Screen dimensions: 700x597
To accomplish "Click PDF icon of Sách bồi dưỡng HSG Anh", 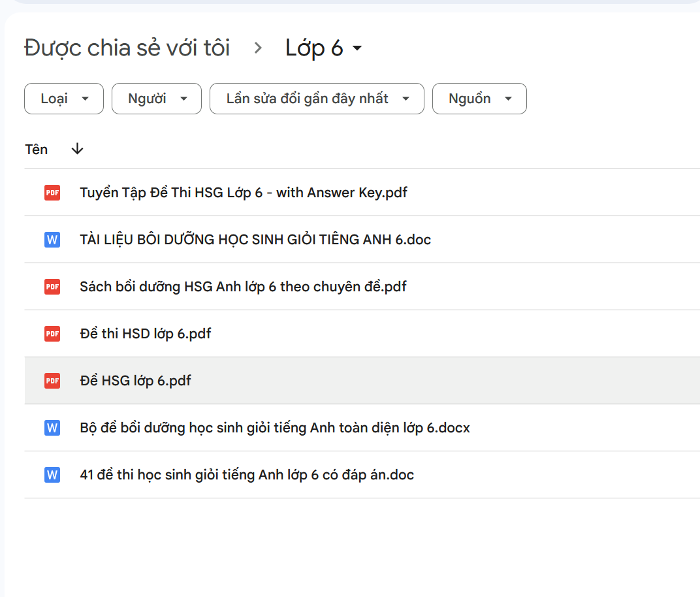I will [x=52, y=287].
